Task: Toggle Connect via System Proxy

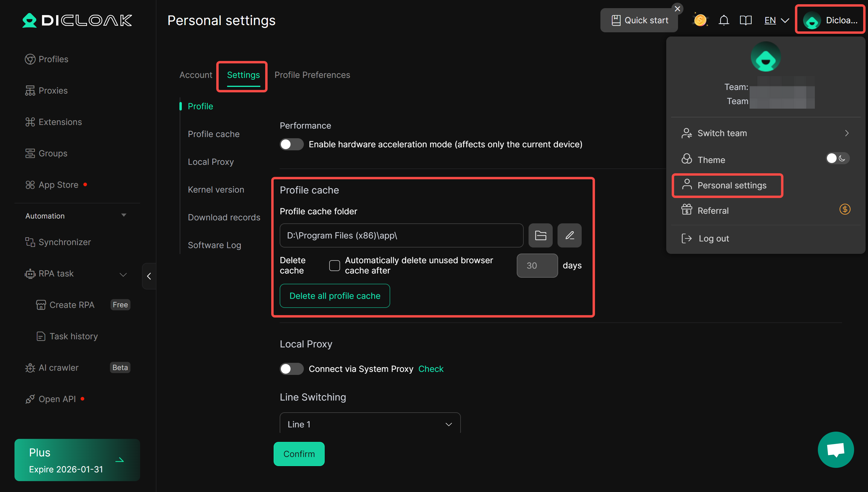Action: click(x=291, y=369)
